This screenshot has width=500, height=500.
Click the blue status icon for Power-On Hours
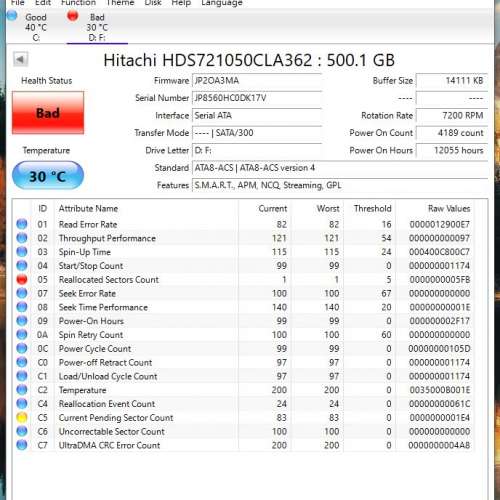[22, 321]
